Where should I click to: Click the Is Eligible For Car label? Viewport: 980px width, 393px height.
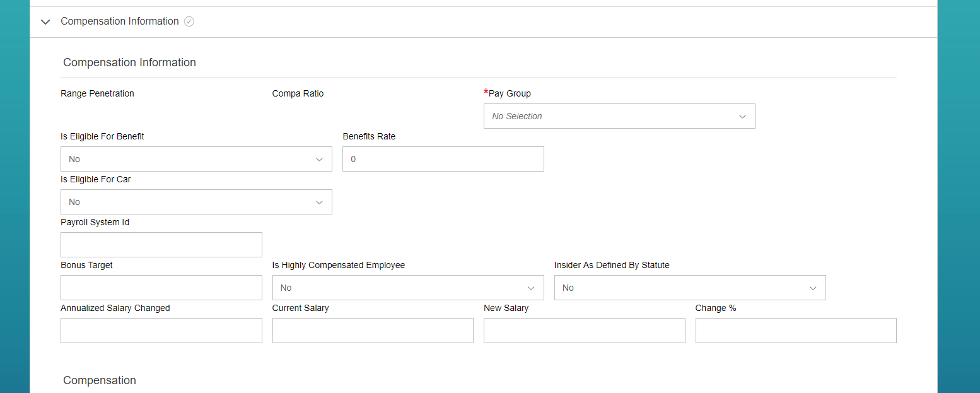(x=96, y=179)
